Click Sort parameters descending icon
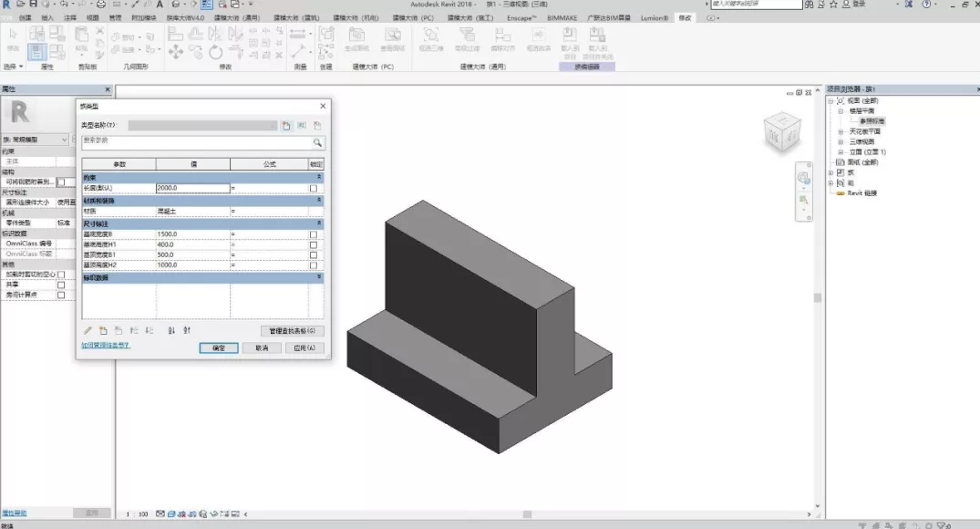The height and width of the screenshot is (529, 980). coord(187,330)
